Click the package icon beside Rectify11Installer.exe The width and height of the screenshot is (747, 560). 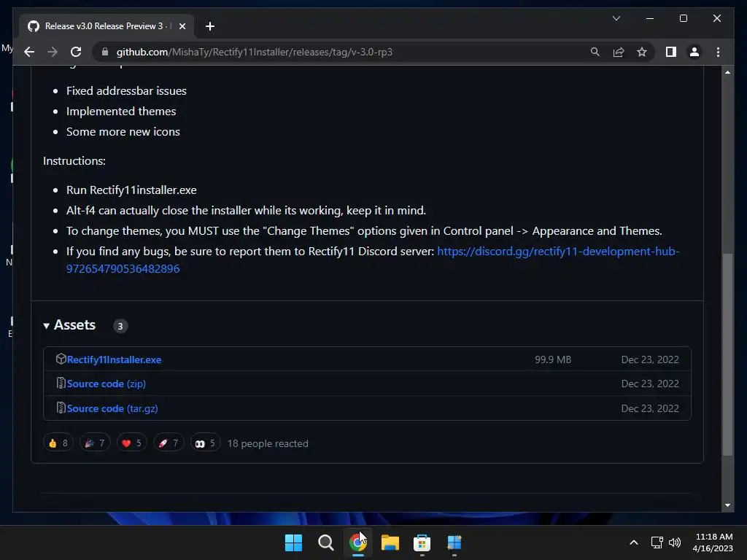coord(61,359)
